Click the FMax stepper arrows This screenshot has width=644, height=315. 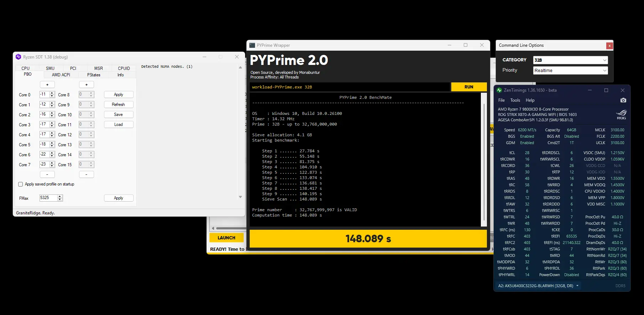click(x=60, y=198)
